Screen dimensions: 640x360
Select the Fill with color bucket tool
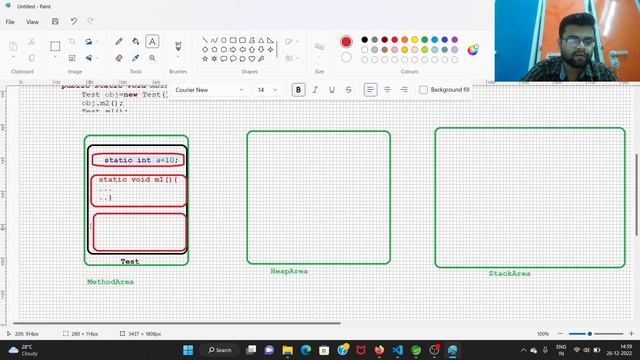point(136,42)
